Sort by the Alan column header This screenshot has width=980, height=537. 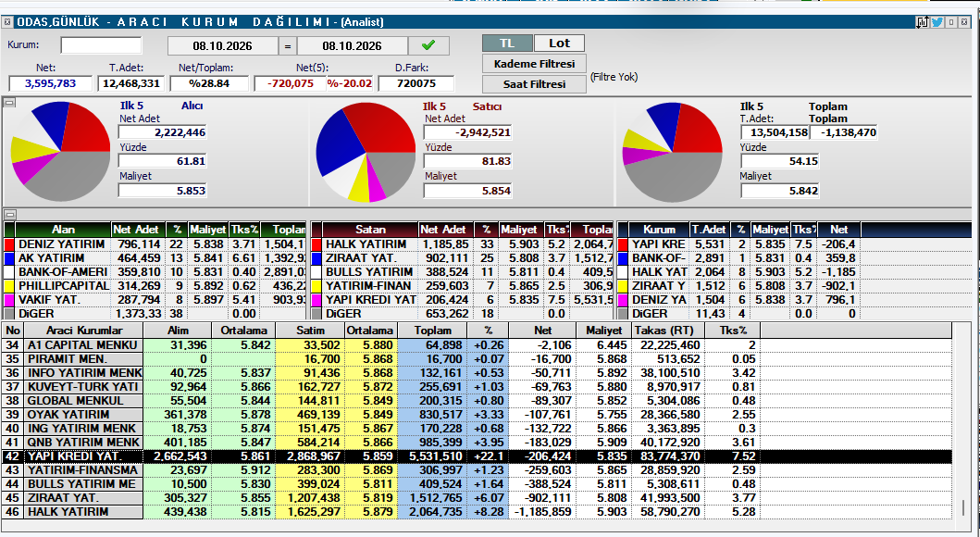[x=63, y=230]
